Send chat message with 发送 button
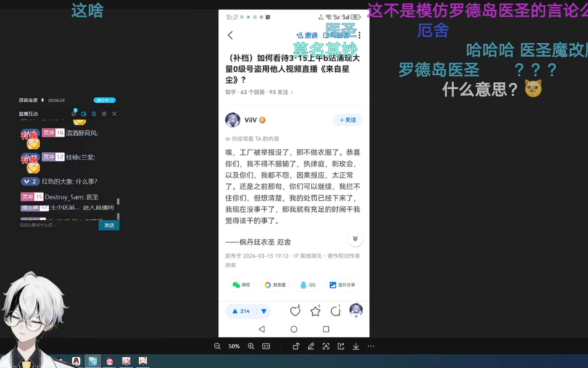This screenshot has width=588, height=368. [x=109, y=225]
